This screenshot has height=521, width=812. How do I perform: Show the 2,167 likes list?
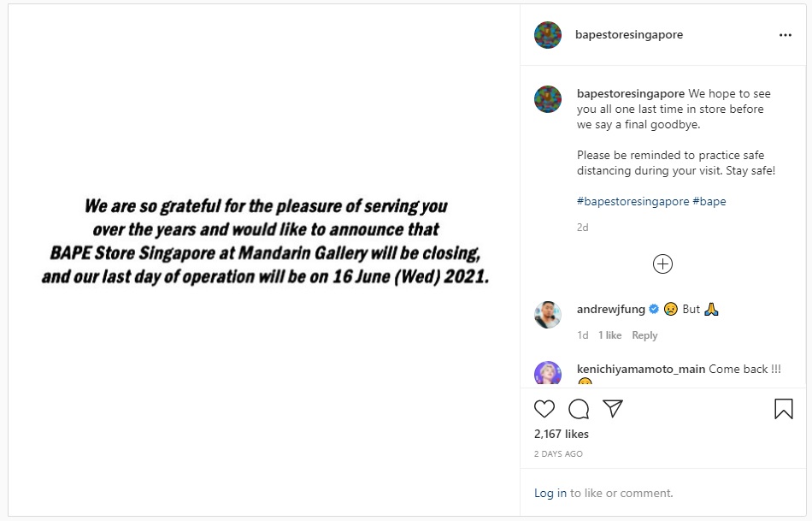pyautogui.click(x=562, y=435)
